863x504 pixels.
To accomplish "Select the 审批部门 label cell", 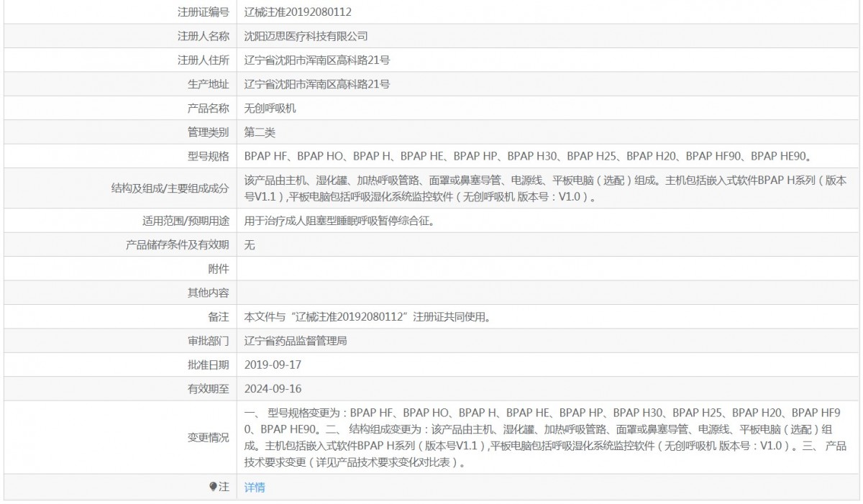I will (119, 341).
